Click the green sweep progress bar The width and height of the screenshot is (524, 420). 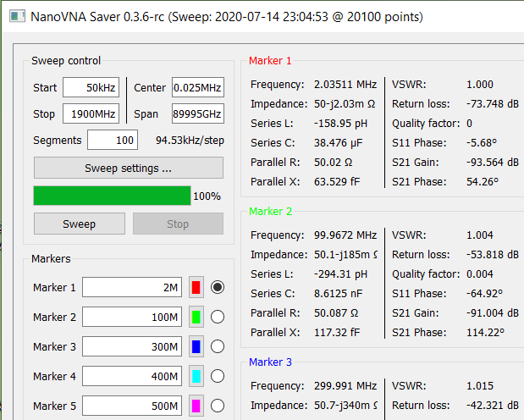(x=112, y=196)
